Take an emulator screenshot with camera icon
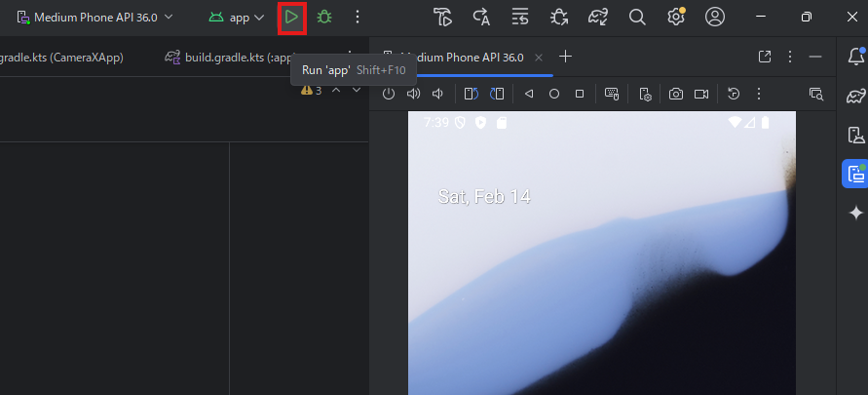 point(675,94)
